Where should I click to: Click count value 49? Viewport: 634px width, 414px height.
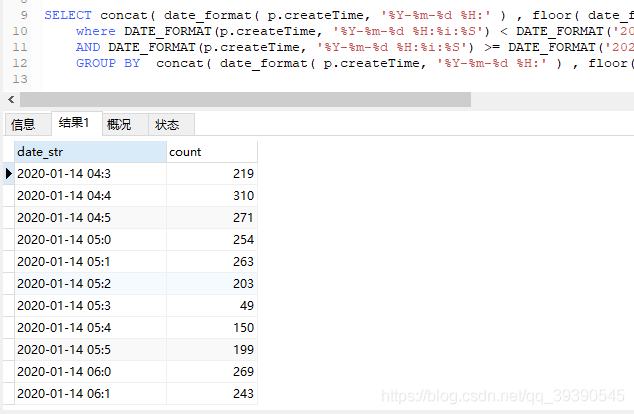pos(212,306)
